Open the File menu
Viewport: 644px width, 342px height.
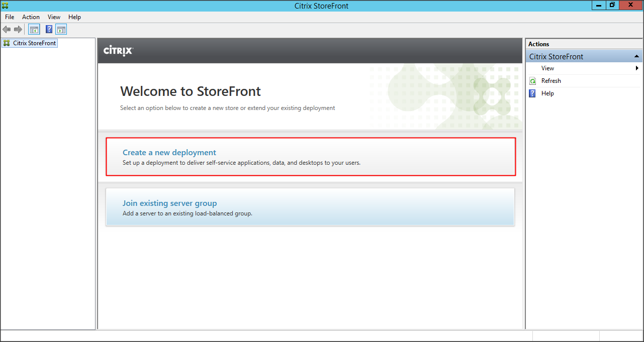[x=10, y=17]
